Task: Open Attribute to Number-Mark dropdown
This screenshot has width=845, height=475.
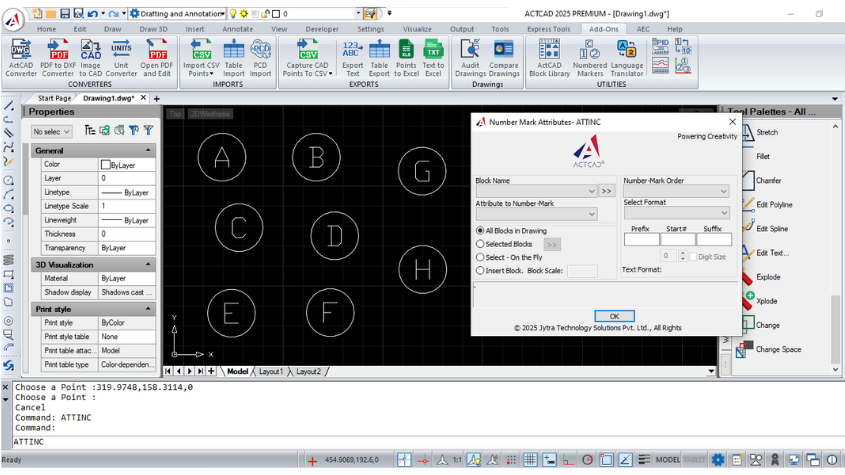Action: coord(536,214)
